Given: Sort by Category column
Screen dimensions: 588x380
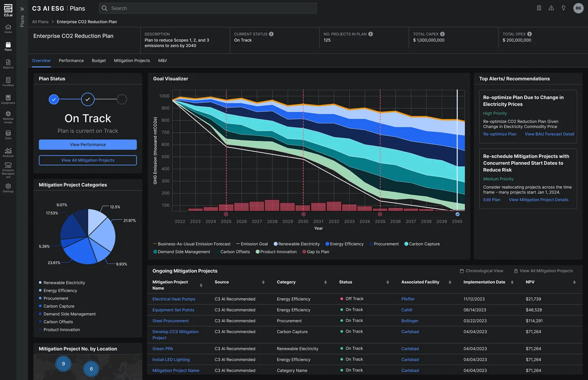Looking at the screenshot, I should tap(325, 282).
